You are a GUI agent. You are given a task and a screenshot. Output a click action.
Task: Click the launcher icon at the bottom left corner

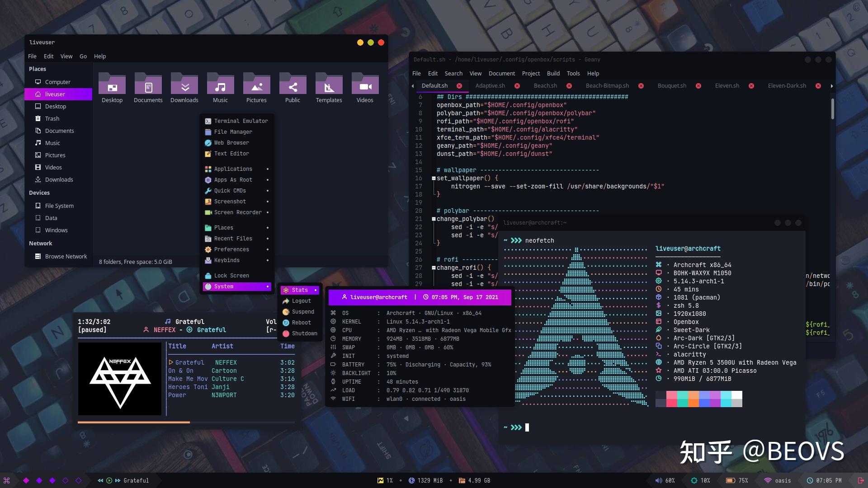click(x=6, y=480)
